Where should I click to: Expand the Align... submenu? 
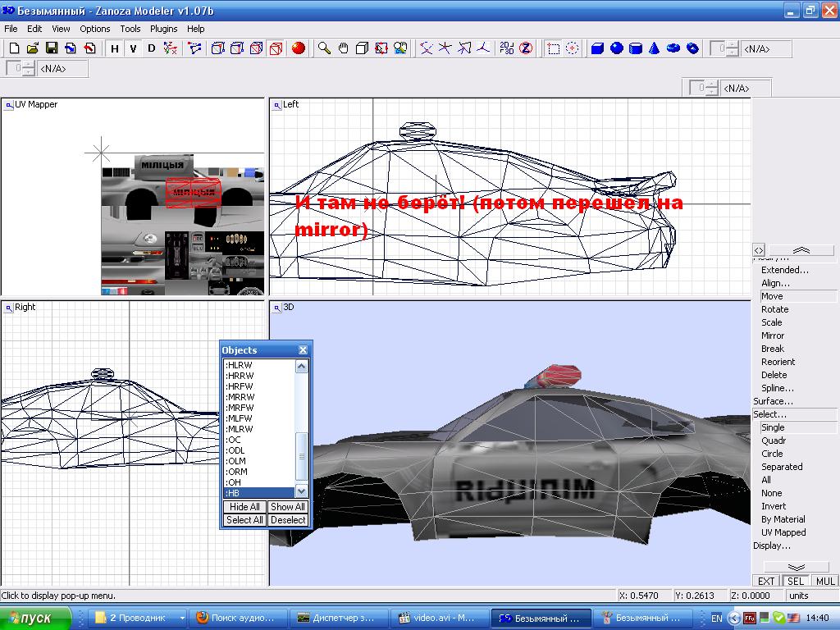point(775,283)
